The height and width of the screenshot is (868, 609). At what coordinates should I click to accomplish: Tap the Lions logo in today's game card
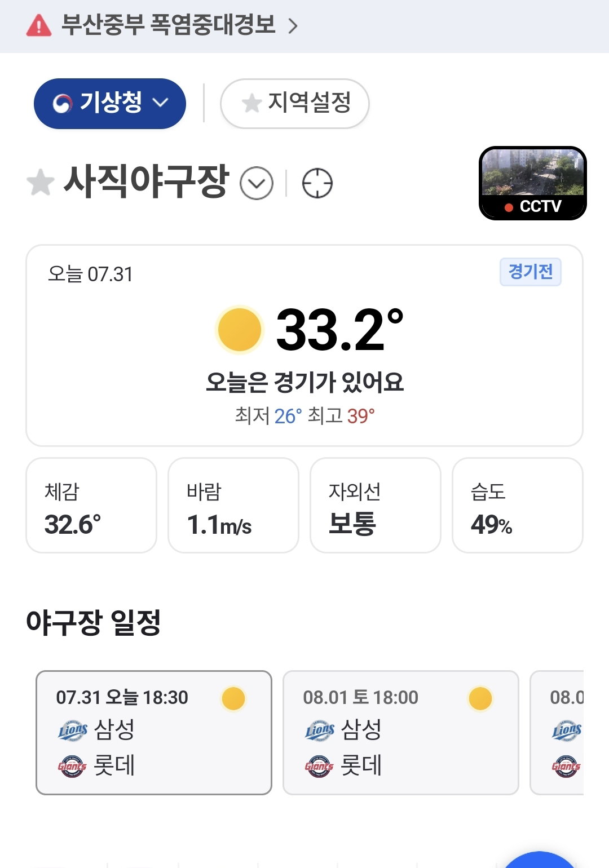[73, 730]
